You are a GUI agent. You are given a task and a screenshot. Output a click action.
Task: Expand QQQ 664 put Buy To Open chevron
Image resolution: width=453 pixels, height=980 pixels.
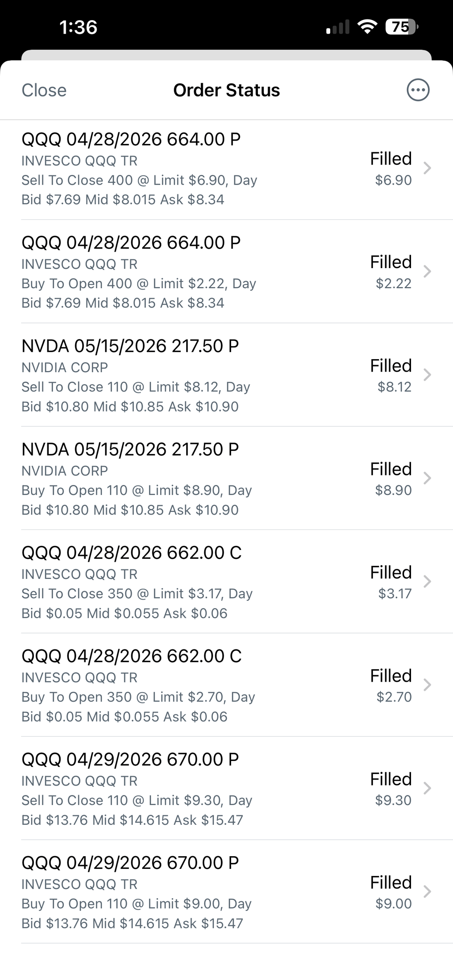pos(427,271)
